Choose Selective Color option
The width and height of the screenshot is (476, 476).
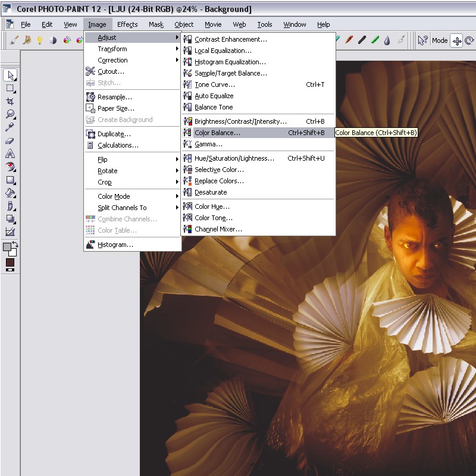coord(258,170)
